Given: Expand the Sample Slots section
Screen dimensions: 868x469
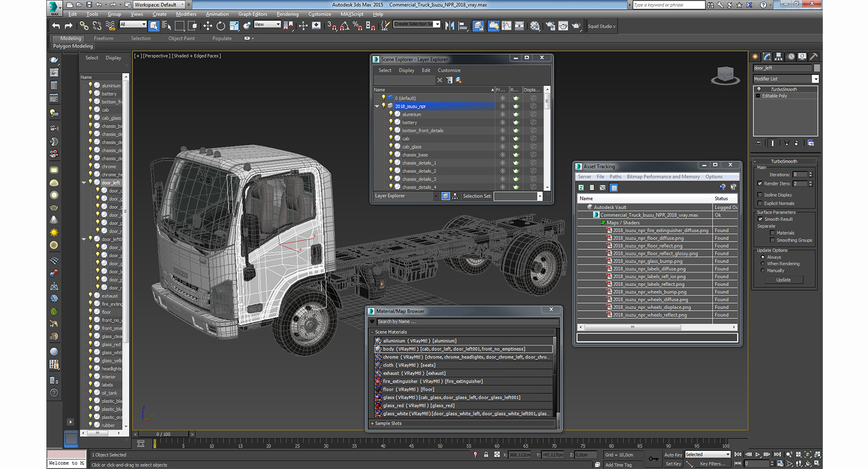Looking at the screenshot, I should 372,423.
